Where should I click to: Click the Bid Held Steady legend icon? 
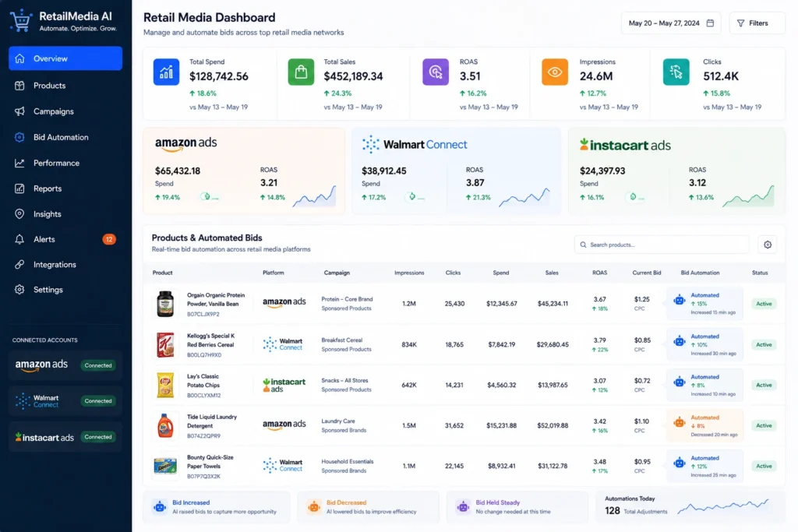463,507
